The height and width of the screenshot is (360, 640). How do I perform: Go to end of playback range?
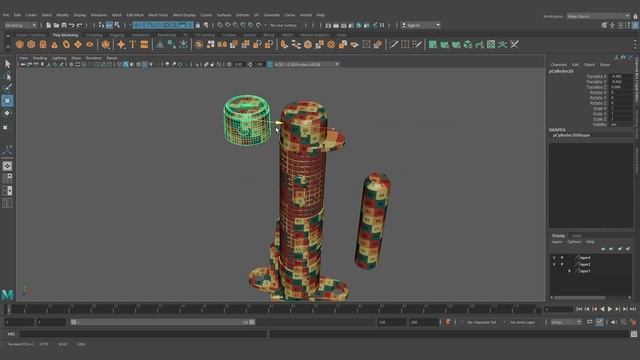(x=633, y=309)
